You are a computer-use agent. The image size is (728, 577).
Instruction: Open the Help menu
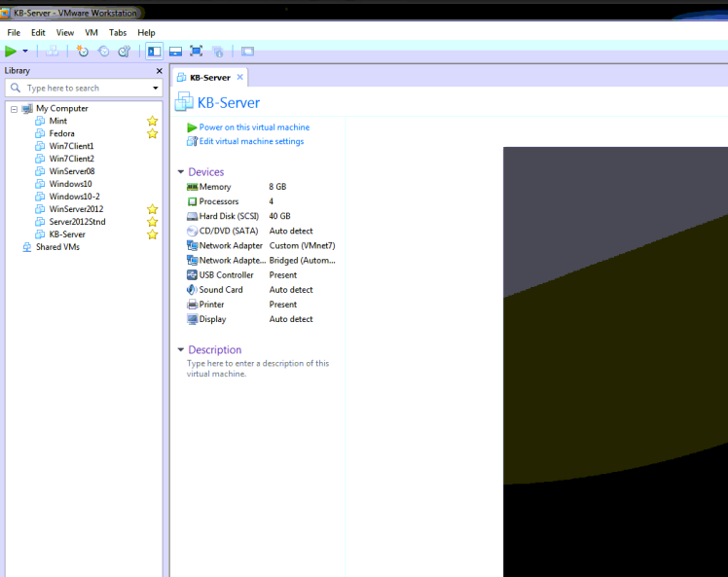(x=146, y=32)
